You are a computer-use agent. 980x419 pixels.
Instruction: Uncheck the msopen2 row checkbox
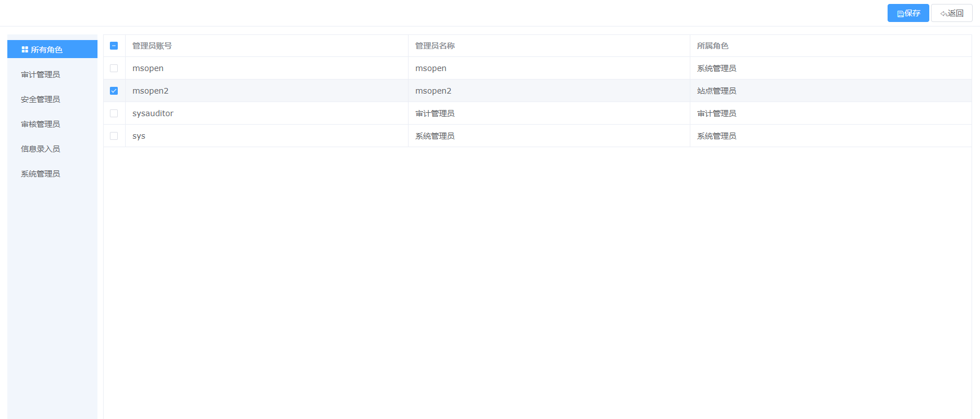point(114,91)
